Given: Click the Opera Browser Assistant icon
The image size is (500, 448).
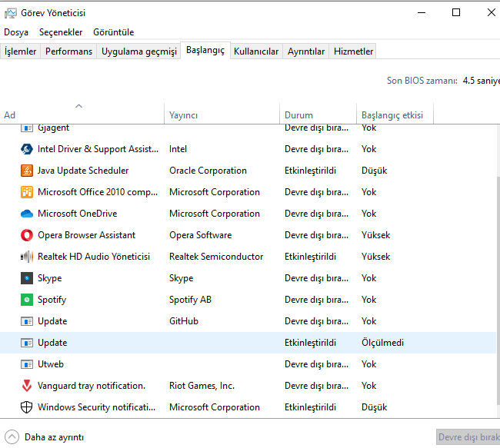Looking at the screenshot, I should pos(27,235).
